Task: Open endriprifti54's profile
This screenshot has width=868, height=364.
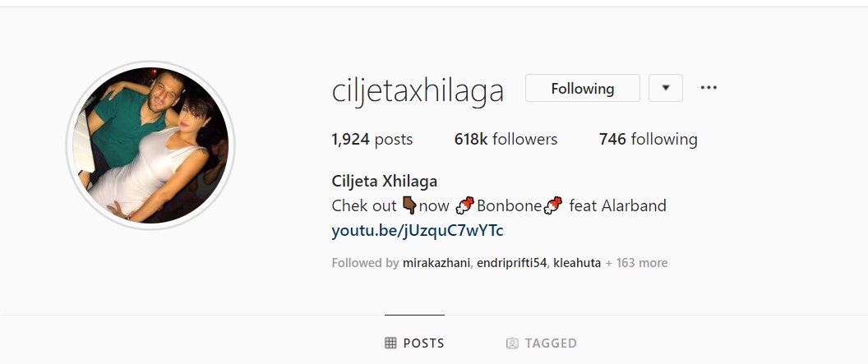Action: tap(511, 263)
